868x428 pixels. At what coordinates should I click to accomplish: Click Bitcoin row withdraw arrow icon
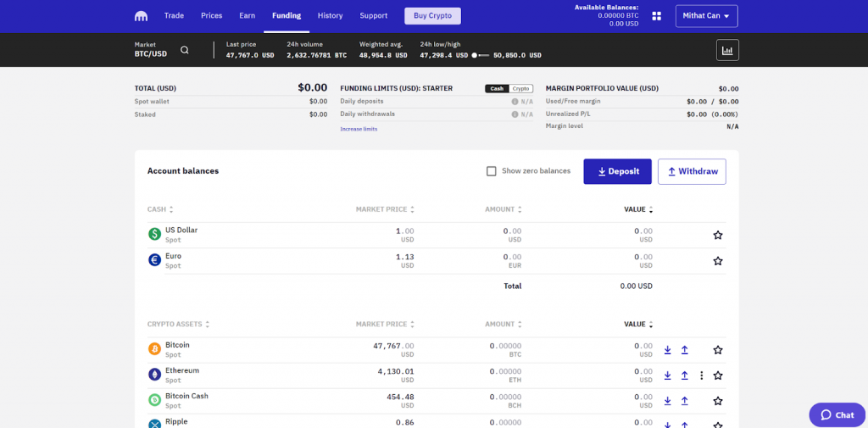684,350
